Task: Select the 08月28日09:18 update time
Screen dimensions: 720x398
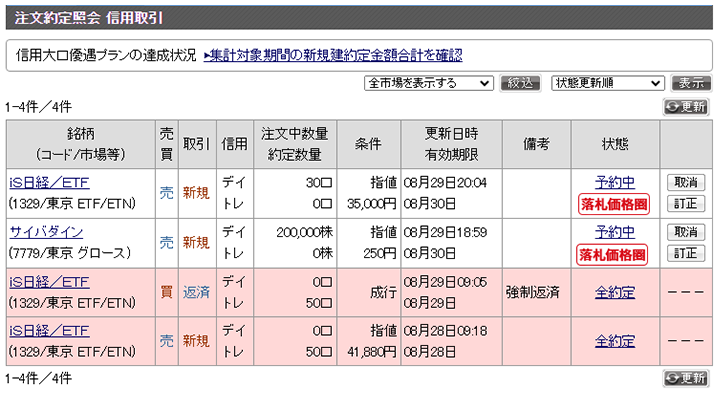Action: pyautogui.click(x=444, y=331)
